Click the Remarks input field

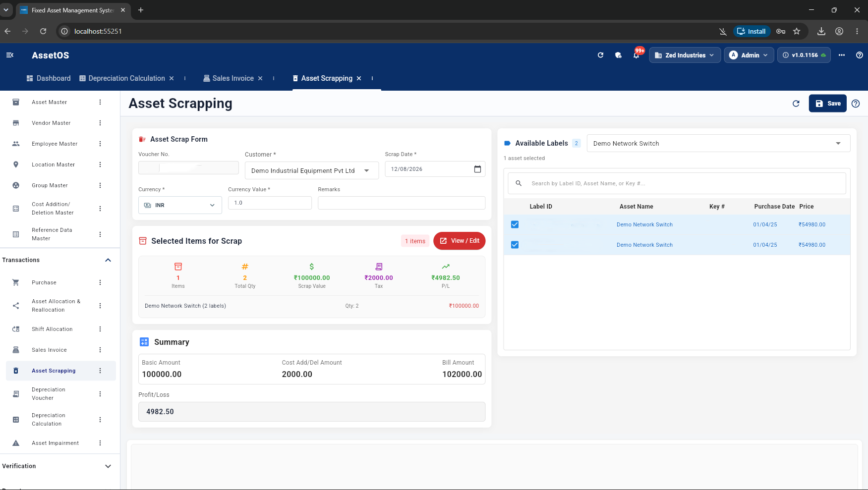pos(402,203)
